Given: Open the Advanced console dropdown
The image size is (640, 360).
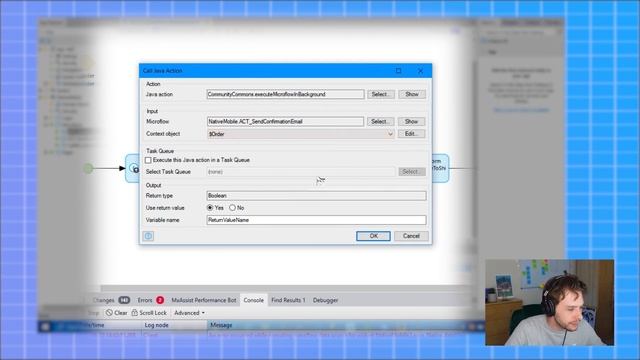Looking at the screenshot, I should click(x=189, y=313).
